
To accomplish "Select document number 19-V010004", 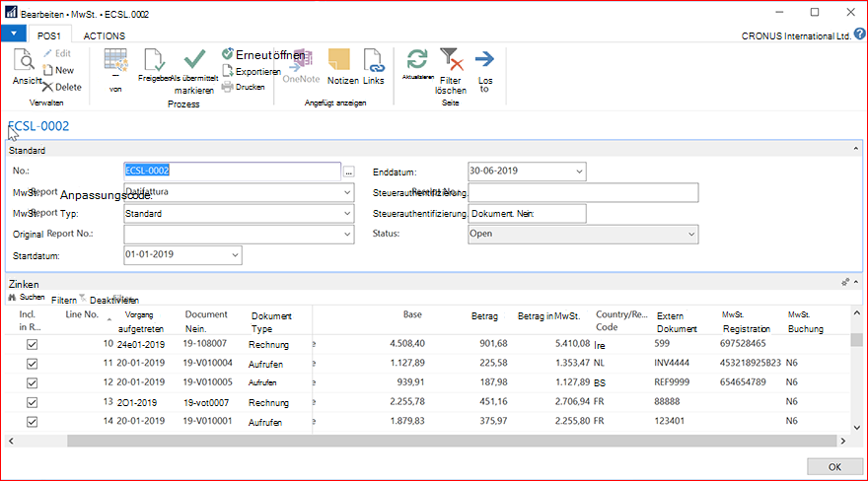I will point(207,363).
